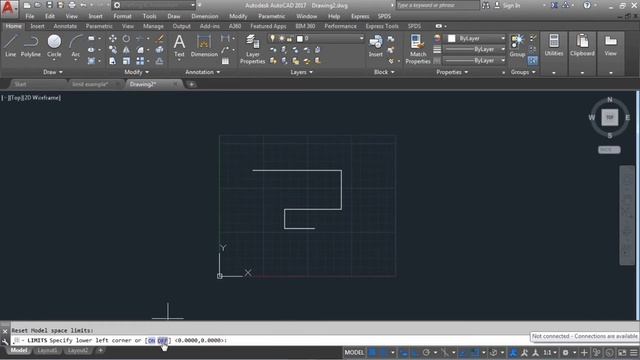Expand the Annotation panel
Viewport: 640px width, 360px height.
tap(203, 72)
